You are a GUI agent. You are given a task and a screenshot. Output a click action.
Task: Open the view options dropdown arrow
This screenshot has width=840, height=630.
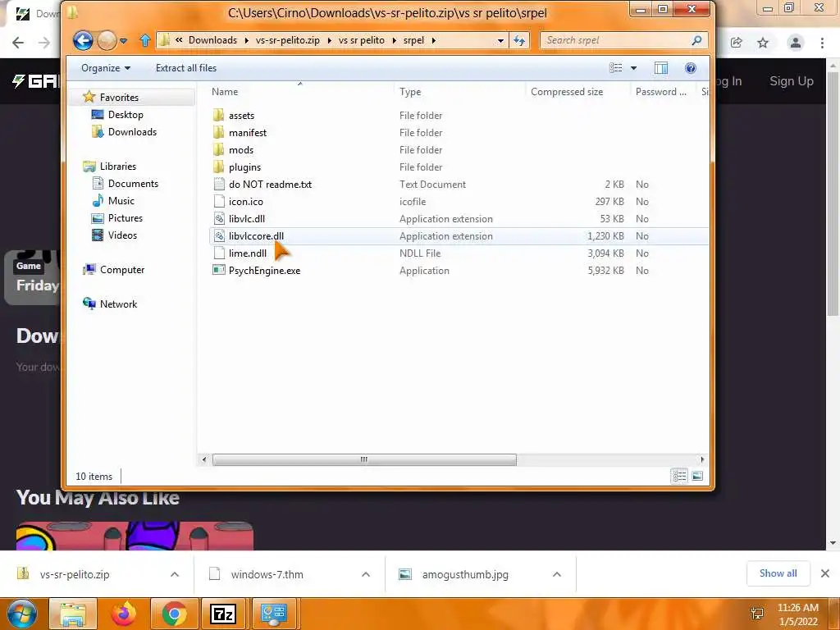tap(634, 68)
